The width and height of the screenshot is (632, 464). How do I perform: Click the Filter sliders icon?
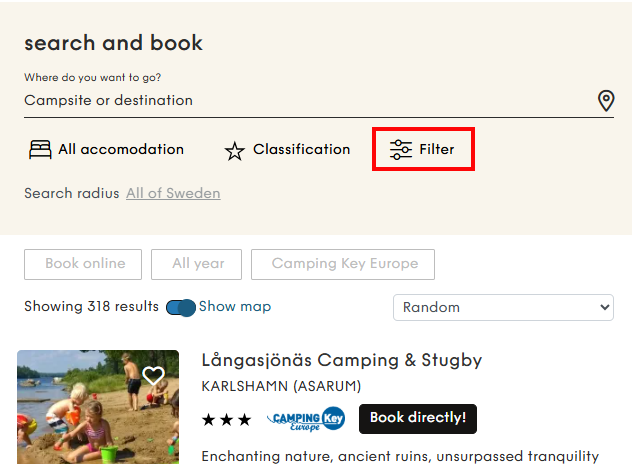click(x=401, y=150)
